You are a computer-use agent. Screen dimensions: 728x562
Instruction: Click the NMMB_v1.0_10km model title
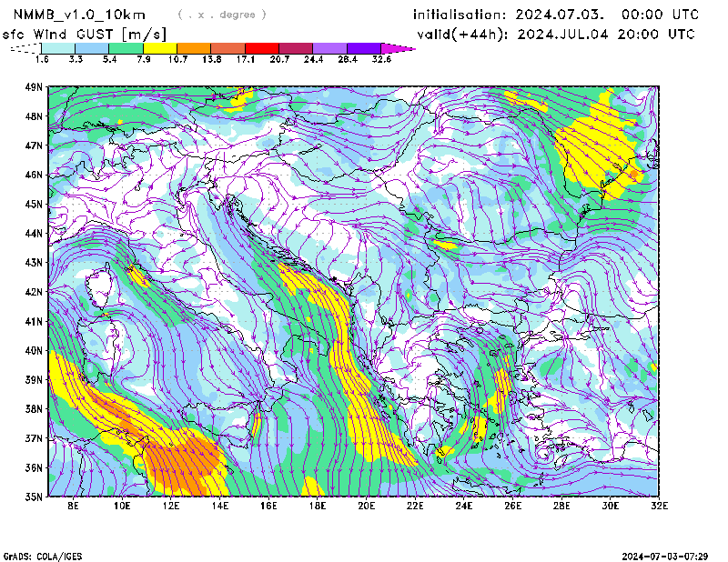tap(80, 15)
